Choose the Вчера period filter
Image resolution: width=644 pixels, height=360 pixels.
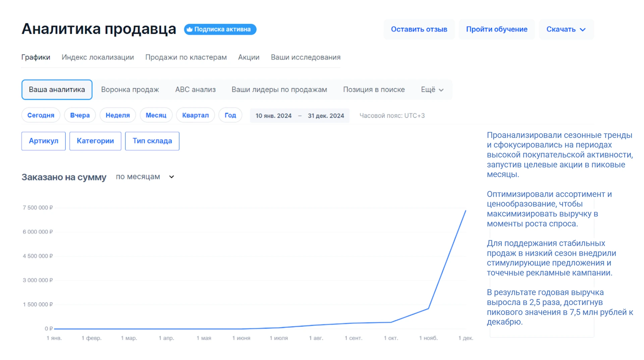tap(80, 115)
